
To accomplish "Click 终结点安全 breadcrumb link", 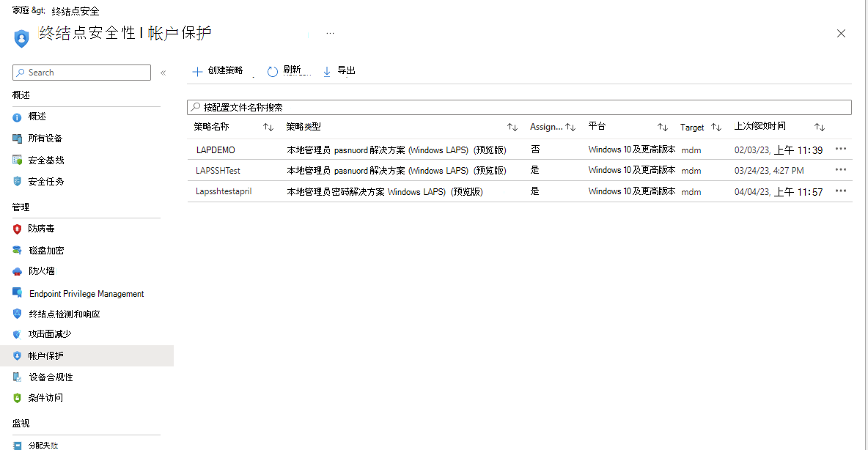I will click(x=76, y=11).
